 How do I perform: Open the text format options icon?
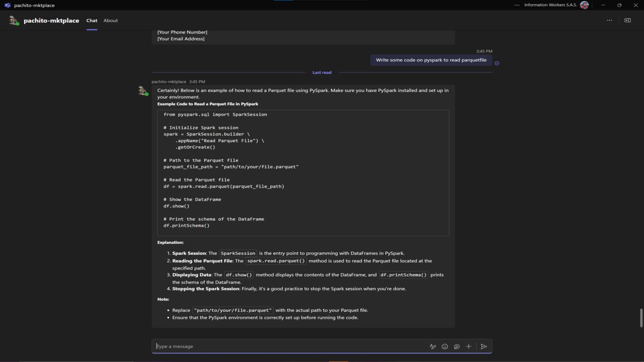(x=432, y=346)
